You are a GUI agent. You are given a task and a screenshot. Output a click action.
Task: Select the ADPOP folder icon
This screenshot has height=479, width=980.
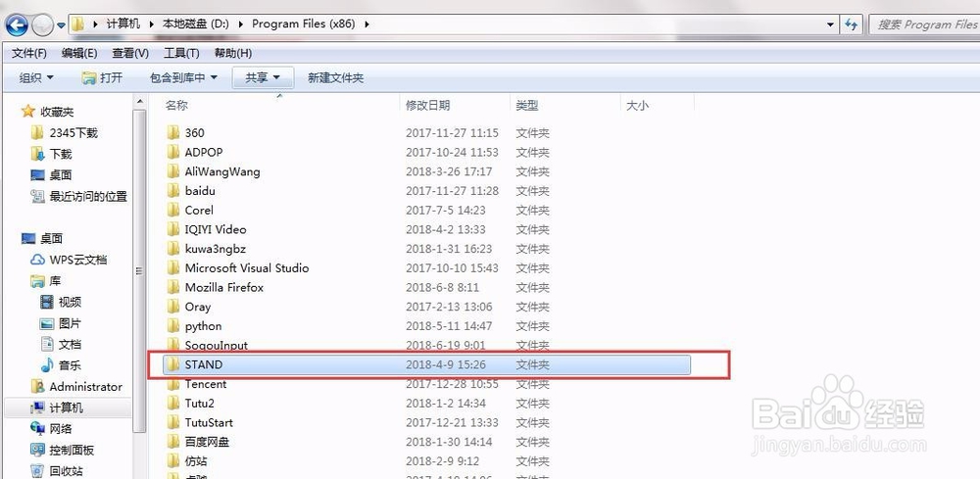(173, 152)
